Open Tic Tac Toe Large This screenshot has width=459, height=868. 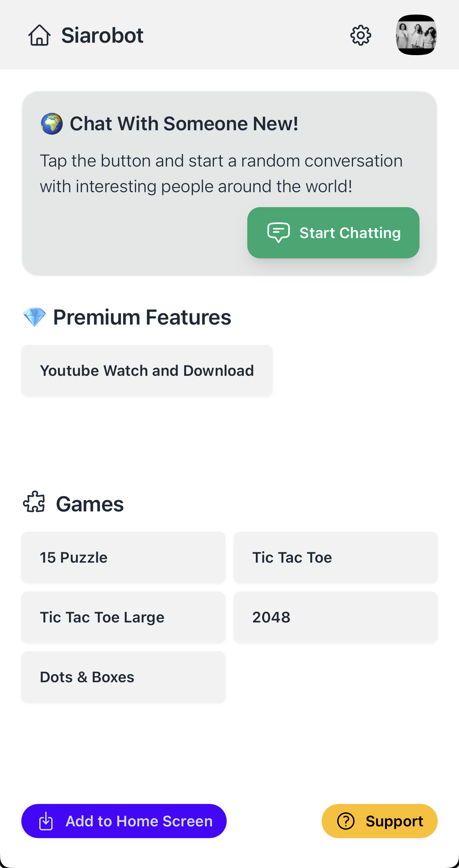123,617
